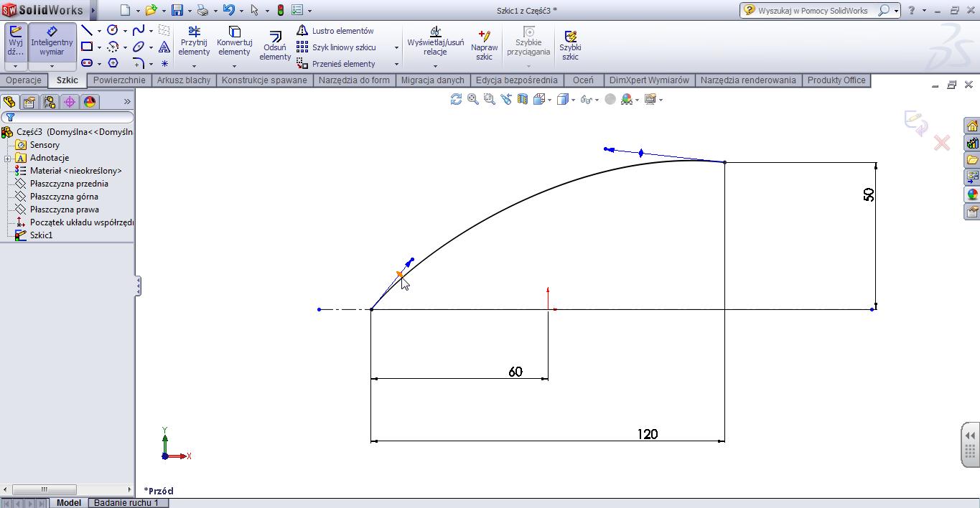This screenshot has width=980, height=508.
Task: Open the Appearances task pane tab
Action: tap(972, 194)
